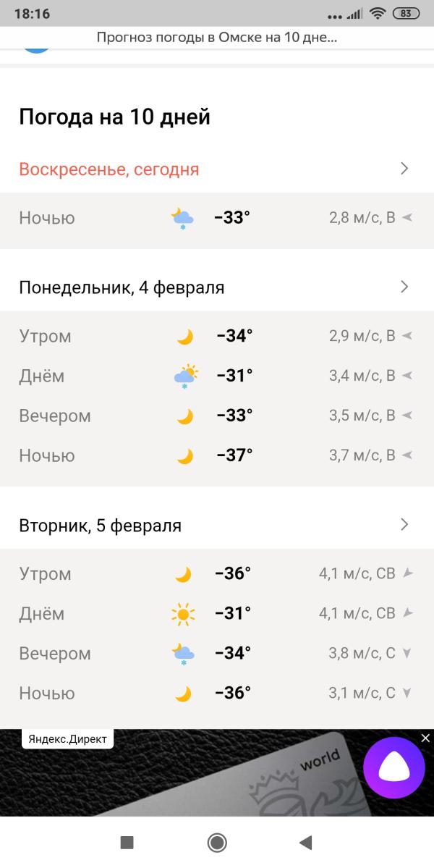Tap snowy cloud sun icon Monday daytime

tap(185, 376)
